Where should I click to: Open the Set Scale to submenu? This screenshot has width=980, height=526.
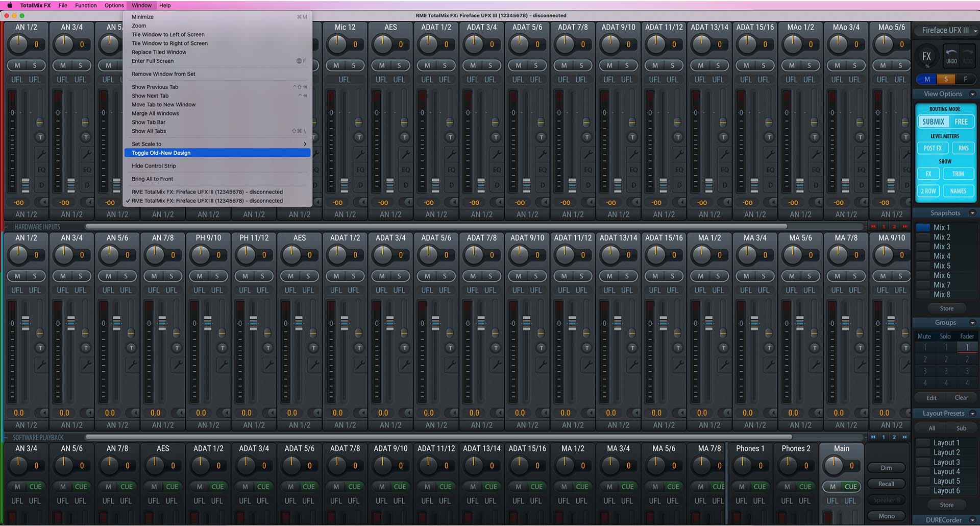[217, 144]
